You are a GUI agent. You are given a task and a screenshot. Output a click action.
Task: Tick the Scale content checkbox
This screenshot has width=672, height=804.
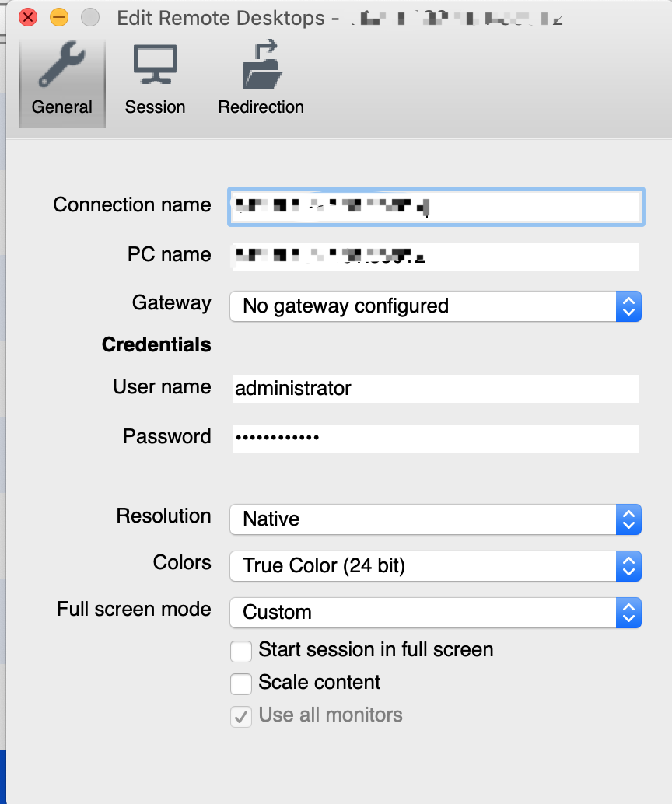pos(241,684)
